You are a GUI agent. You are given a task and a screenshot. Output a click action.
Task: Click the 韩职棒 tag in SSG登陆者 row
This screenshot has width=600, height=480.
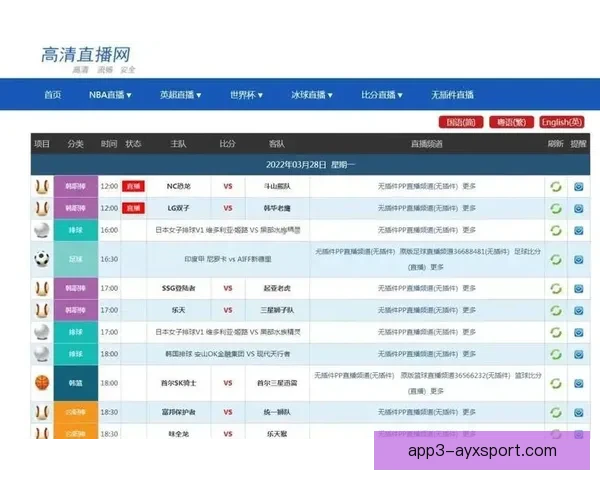pyautogui.click(x=76, y=288)
